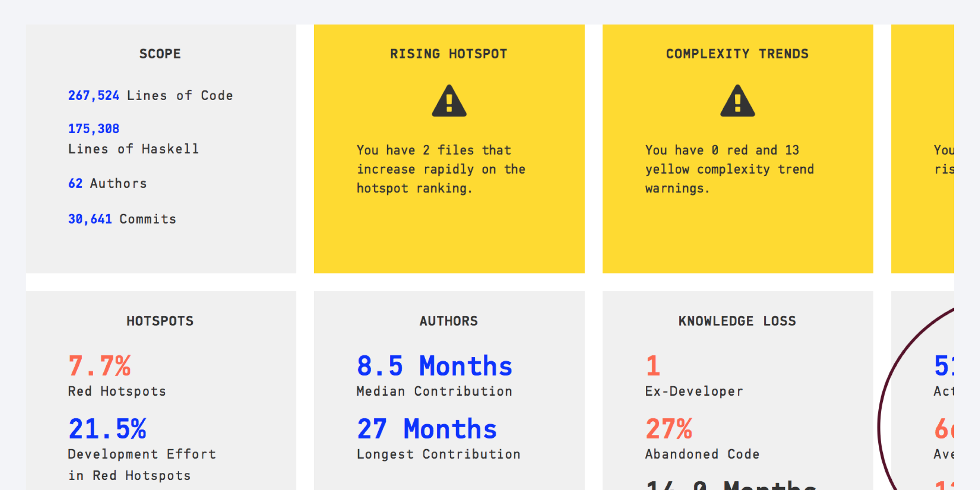This screenshot has height=490, width=980.
Task: Click the Median Contribution label
Action: tap(434, 392)
